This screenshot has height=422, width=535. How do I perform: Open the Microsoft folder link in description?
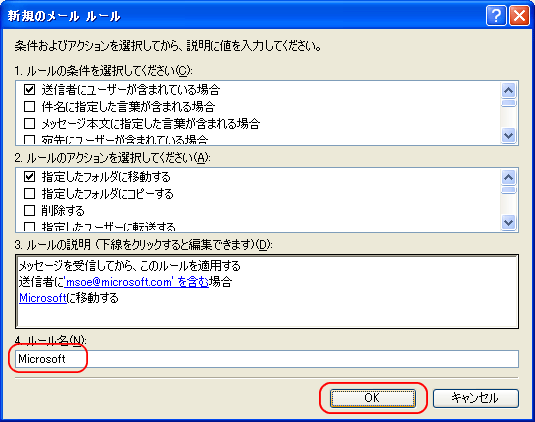click(x=43, y=298)
